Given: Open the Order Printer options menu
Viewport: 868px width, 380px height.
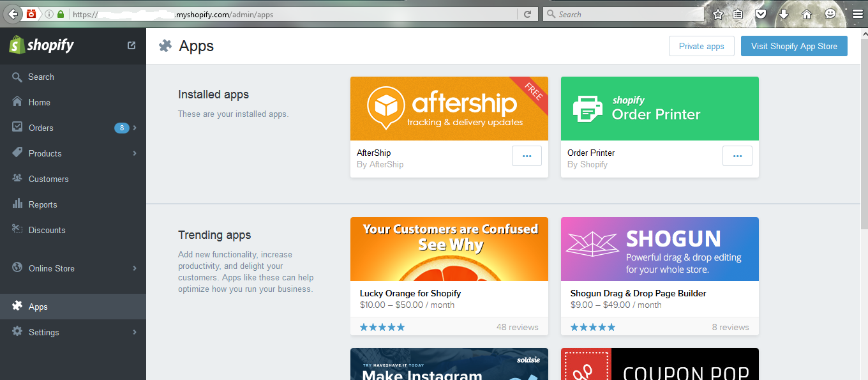Looking at the screenshot, I should click(737, 155).
